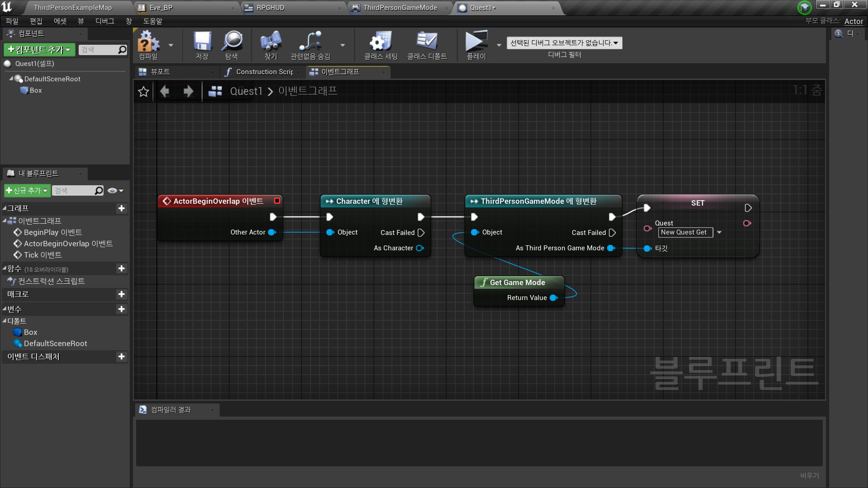Browse to this asset with the 탐색 icon
This screenshot has height=488, width=868.
(232, 45)
